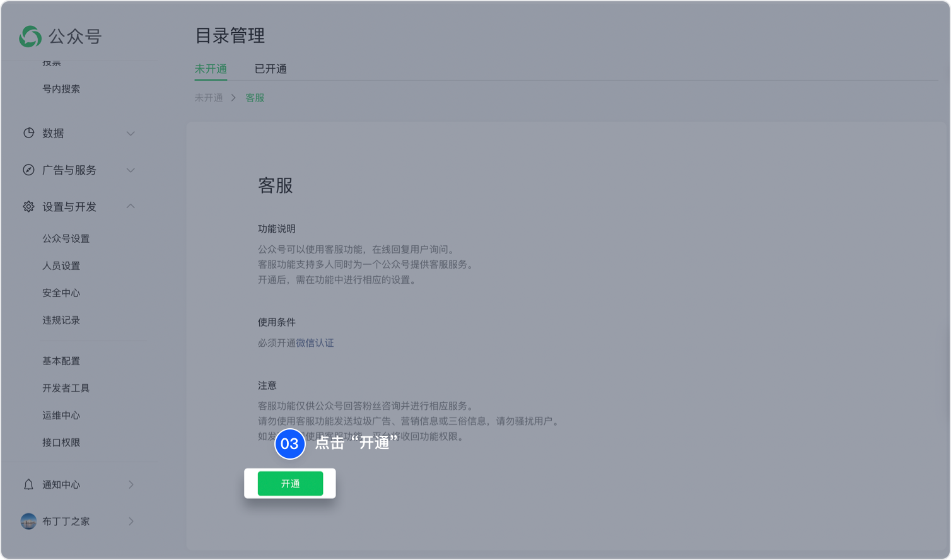Switch to the 已开通 tab

click(x=271, y=69)
